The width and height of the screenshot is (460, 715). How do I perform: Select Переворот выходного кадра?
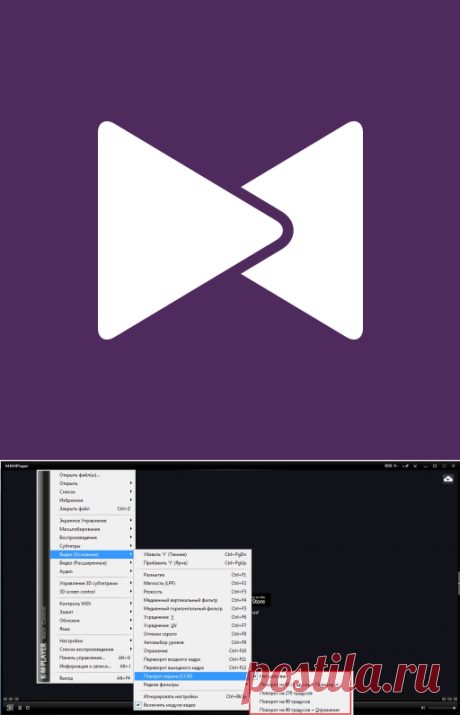pos(192,668)
